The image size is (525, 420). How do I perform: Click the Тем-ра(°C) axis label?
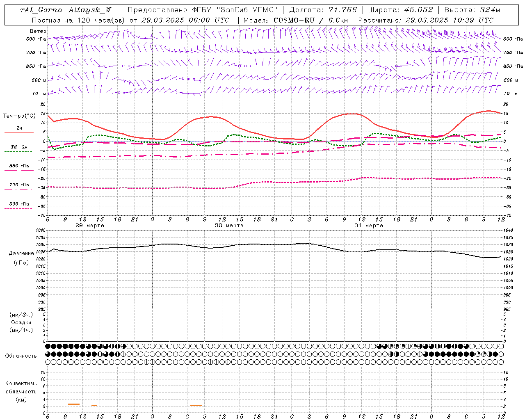pyautogui.click(x=19, y=116)
